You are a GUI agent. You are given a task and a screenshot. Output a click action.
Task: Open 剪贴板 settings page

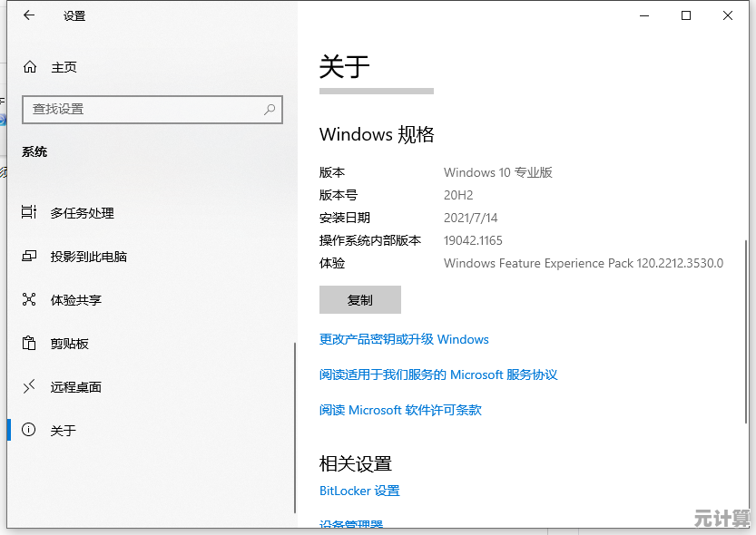point(69,344)
